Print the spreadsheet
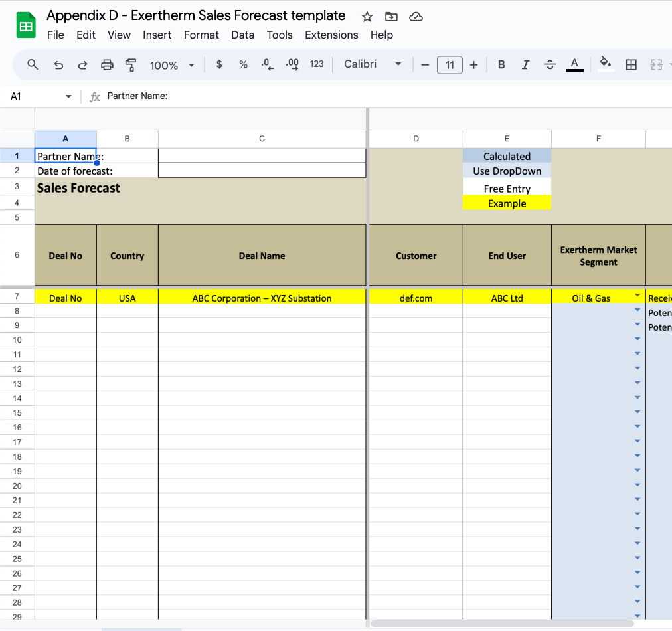Screen dimensions: 672x631 [107, 64]
